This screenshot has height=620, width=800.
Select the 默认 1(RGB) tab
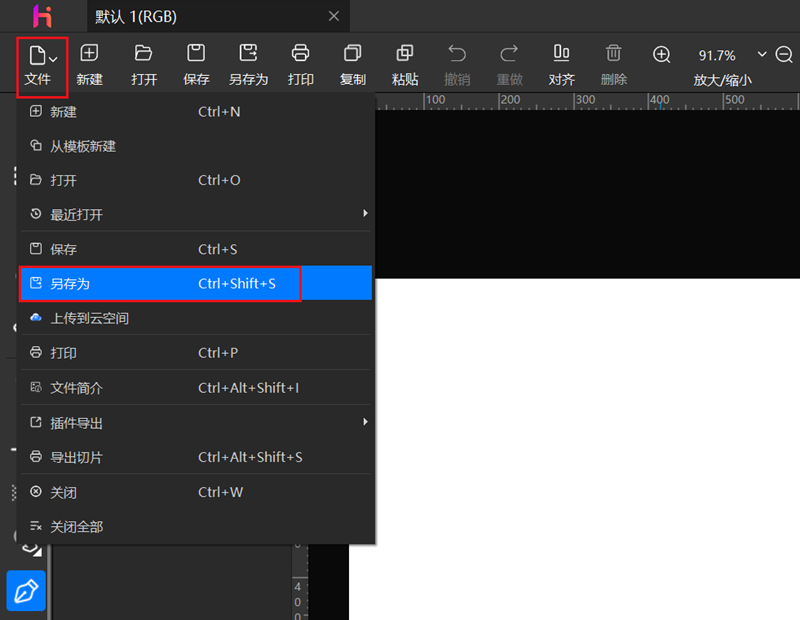[x=218, y=16]
